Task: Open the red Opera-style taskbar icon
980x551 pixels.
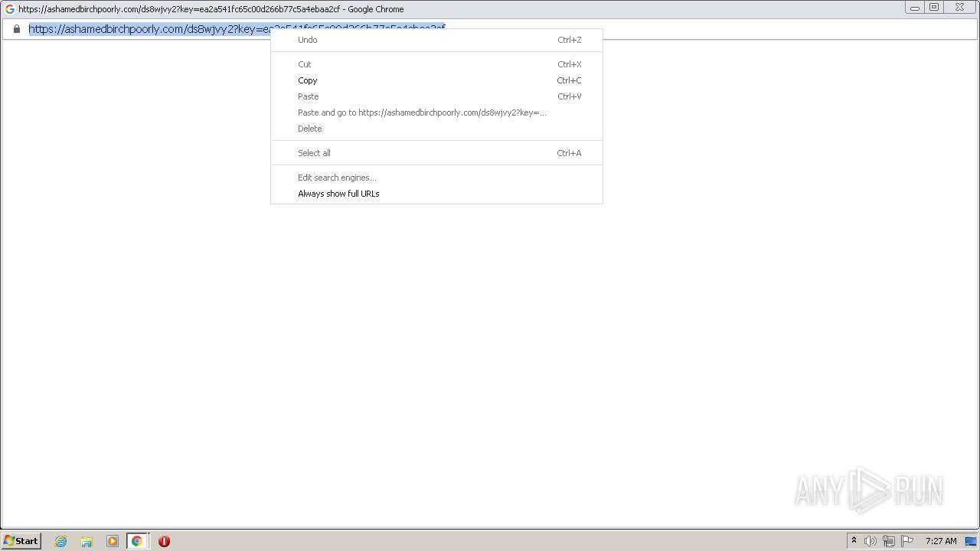Action: pos(164,541)
